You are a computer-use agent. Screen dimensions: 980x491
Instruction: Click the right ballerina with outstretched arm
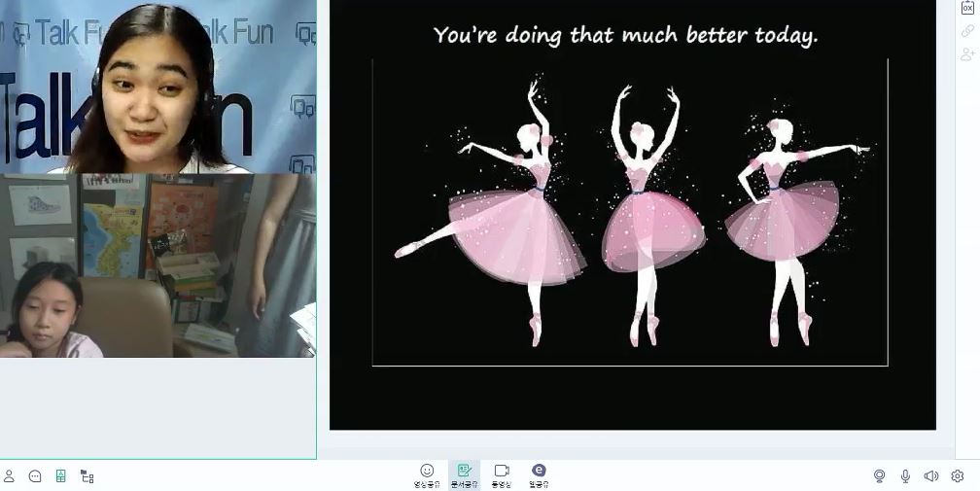coord(787,224)
